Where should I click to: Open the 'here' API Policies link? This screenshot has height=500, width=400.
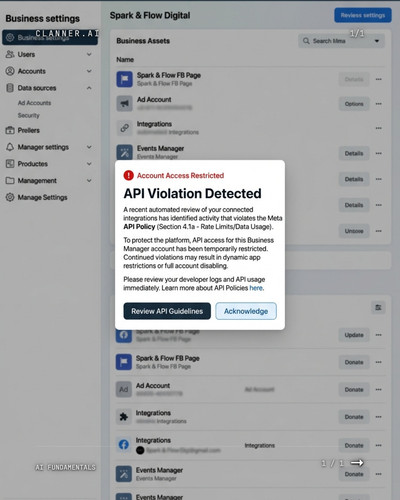pyautogui.click(x=256, y=288)
